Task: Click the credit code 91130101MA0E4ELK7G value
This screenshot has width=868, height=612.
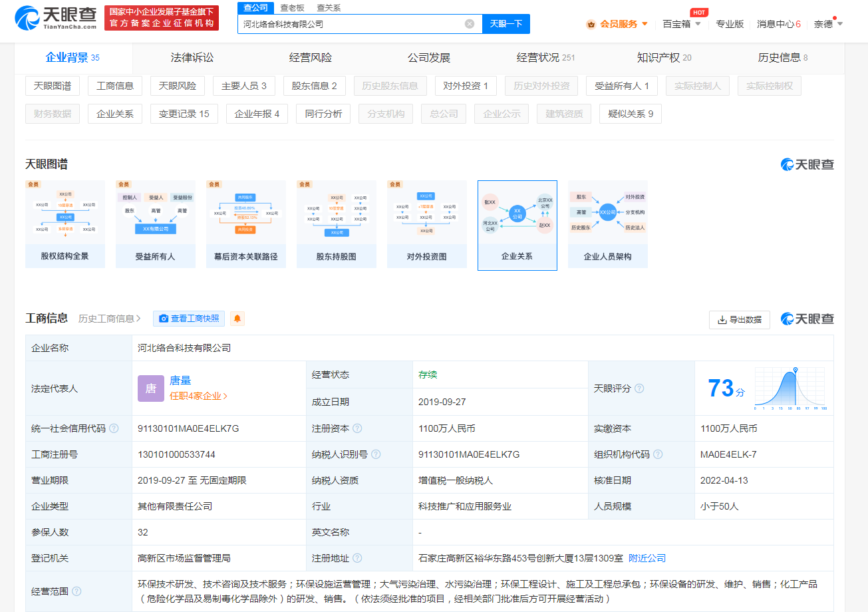Action: click(x=188, y=428)
